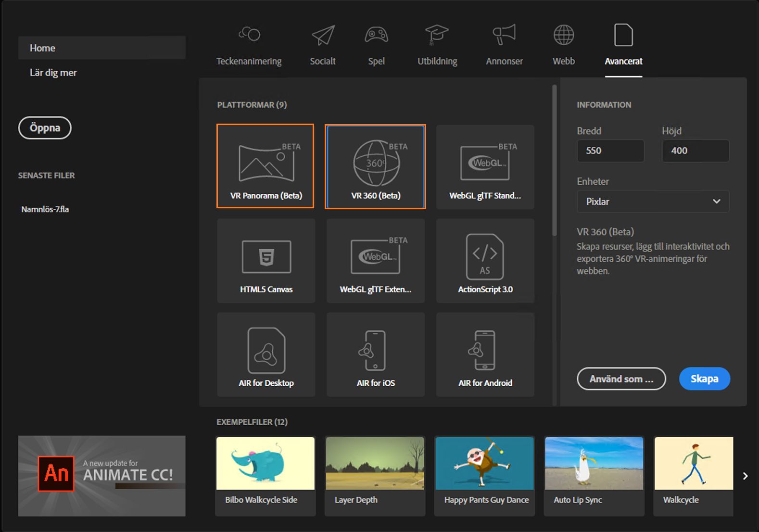
Task: Click the Bredd width input field
Action: 610,151
